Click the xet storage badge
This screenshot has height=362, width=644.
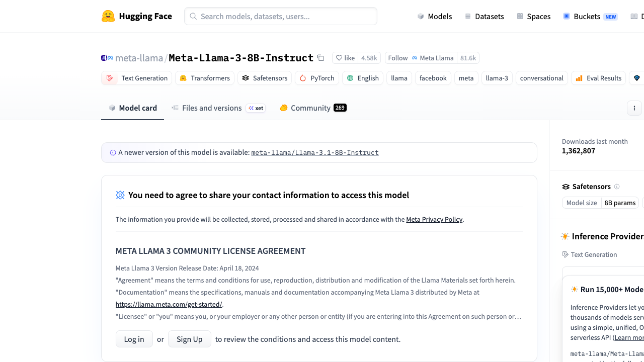coord(256,108)
